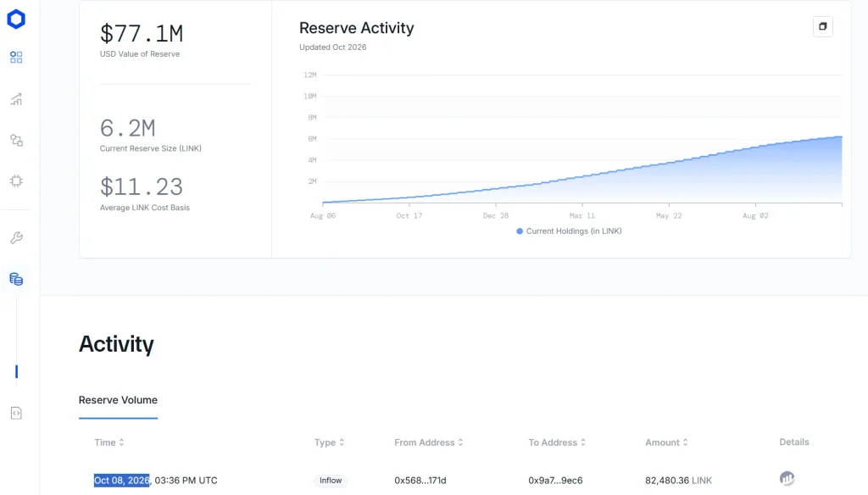
Task: Click the 6.2M current reserve size
Action: pyautogui.click(x=127, y=128)
